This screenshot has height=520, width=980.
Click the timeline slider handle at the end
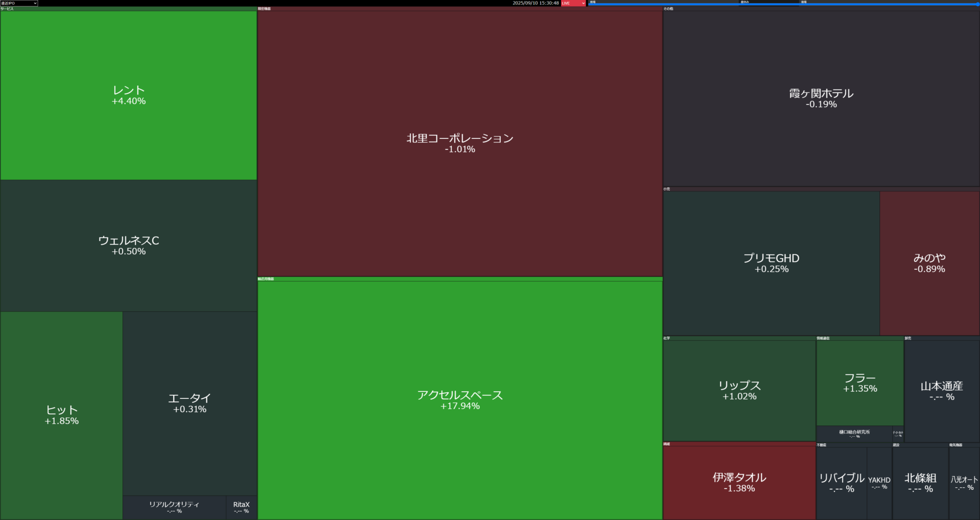coord(977,4)
